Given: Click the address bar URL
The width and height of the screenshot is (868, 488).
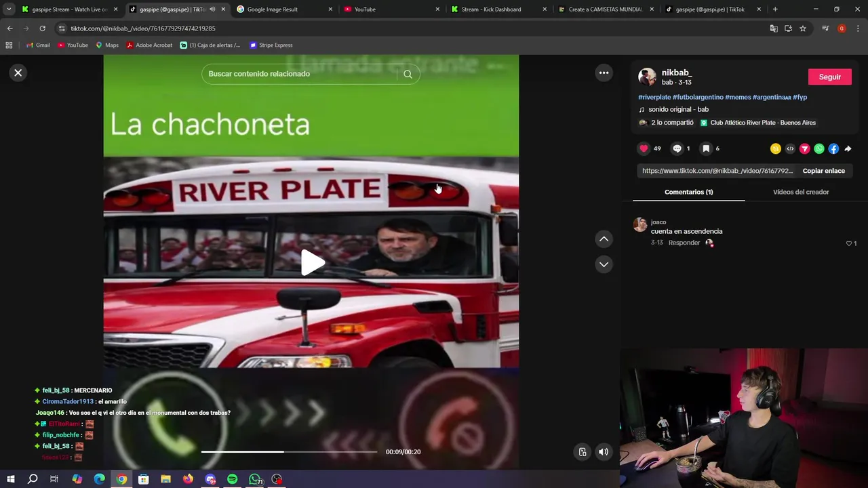Looking at the screenshot, I should pos(142,28).
